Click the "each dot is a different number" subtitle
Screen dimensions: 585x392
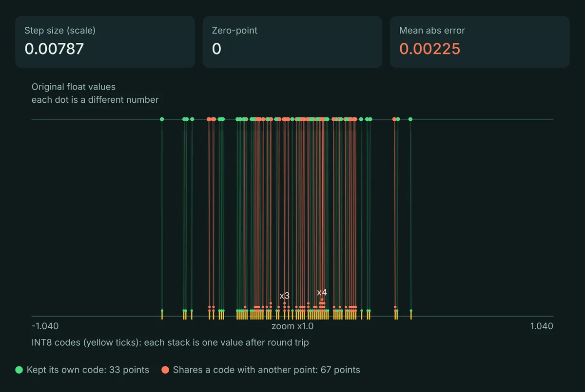(x=95, y=100)
